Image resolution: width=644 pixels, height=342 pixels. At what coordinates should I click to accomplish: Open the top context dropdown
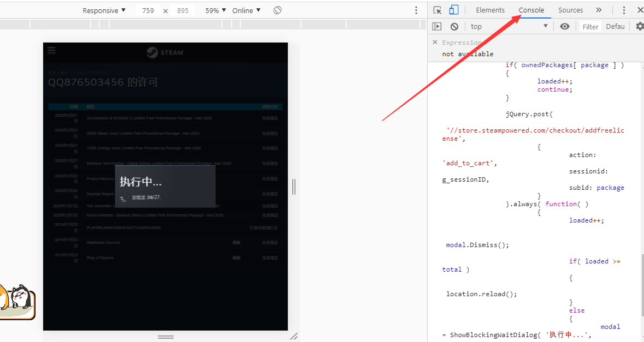coord(509,27)
